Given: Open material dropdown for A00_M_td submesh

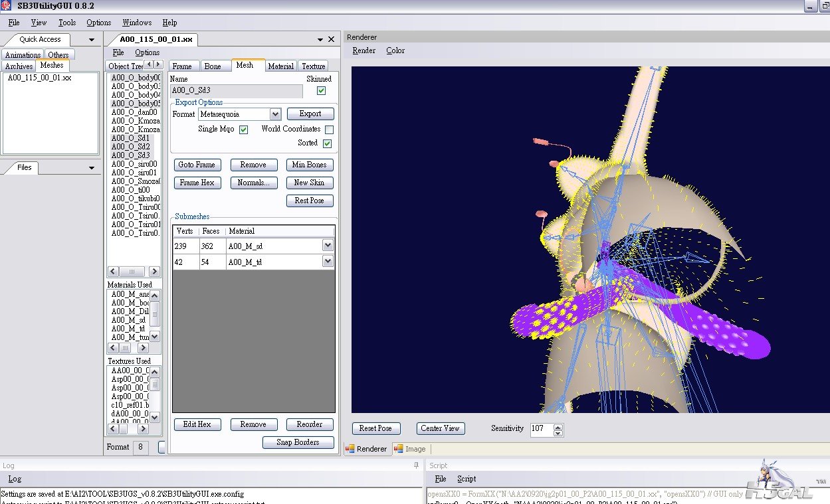Looking at the screenshot, I should (x=327, y=262).
